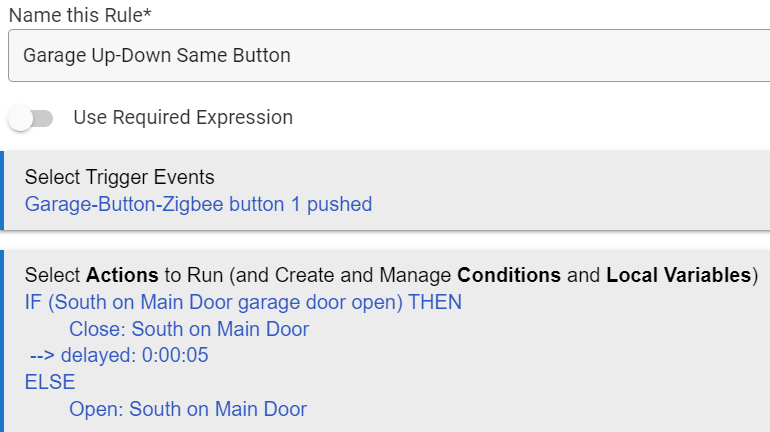The height and width of the screenshot is (432, 770).
Task: Select the Open: South on Main Door action
Action: [188, 409]
